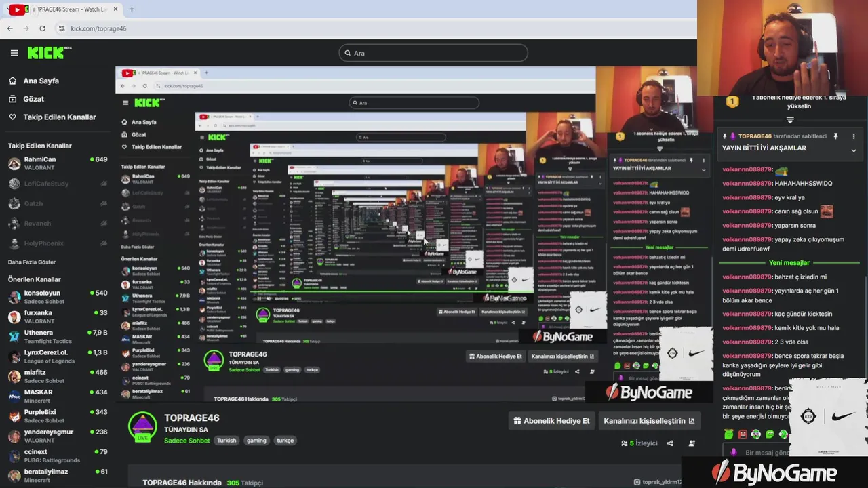868x488 pixels.
Task: Open a new tab with the outer browser plus button
Action: [x=132, y=9]
